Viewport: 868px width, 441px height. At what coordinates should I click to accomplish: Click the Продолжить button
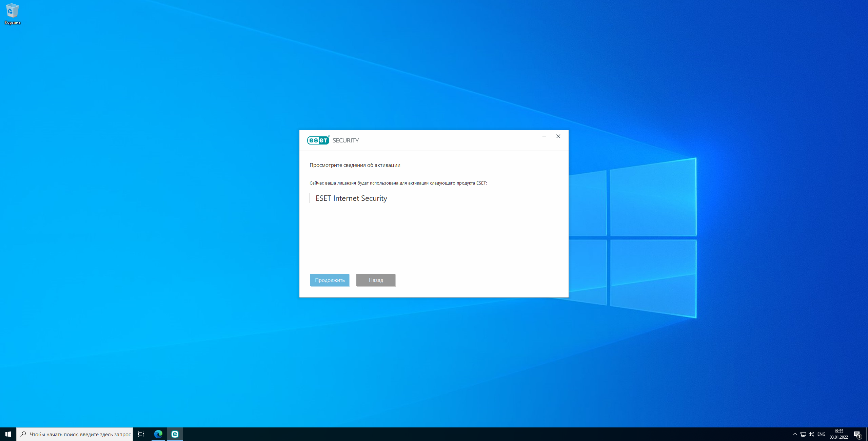tap(330, 280)
